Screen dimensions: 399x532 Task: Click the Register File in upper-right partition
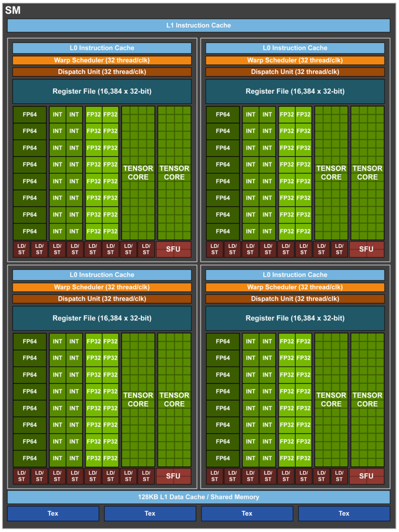coord(295,91)
